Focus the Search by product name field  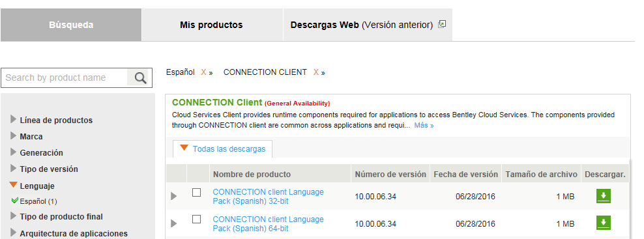pyautogui.click(x=64, y=77)
